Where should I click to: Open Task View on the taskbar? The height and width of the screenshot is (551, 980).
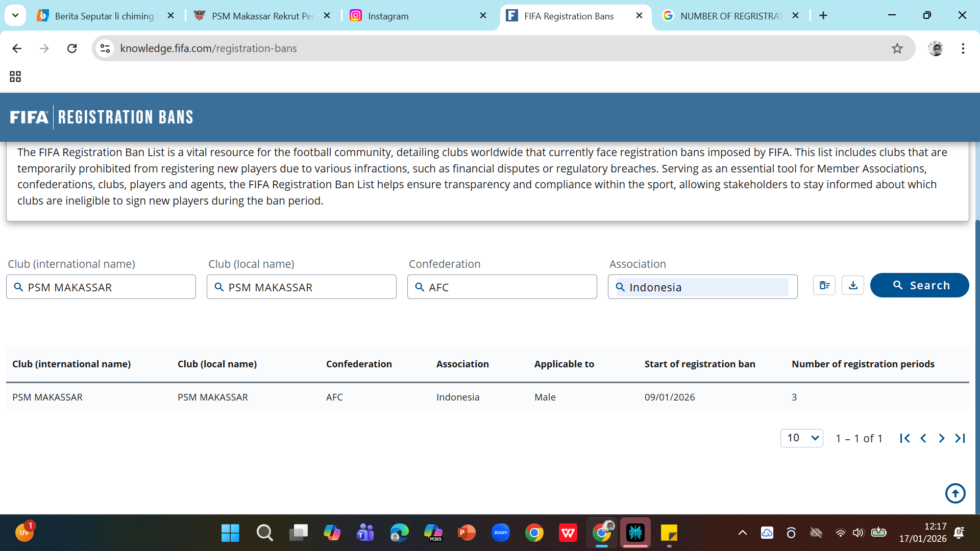[298, 533]
